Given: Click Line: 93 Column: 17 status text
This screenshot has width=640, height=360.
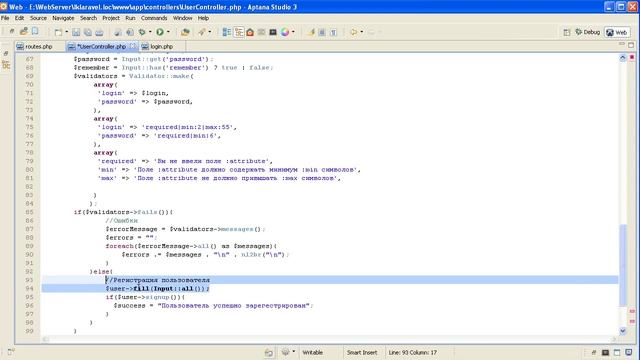Looking at the screenshot, I should [413, 352].
